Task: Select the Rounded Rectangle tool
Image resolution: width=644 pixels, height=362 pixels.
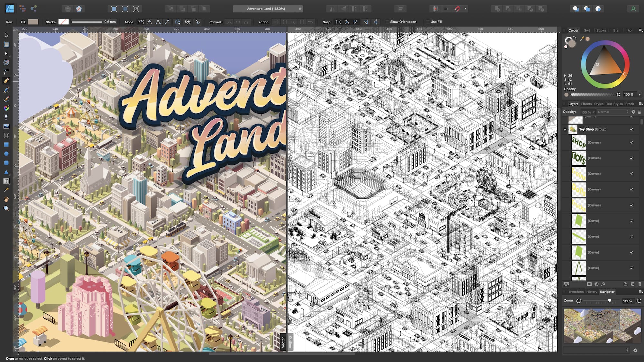Action: pyautogui.click(x=6, y=163)
